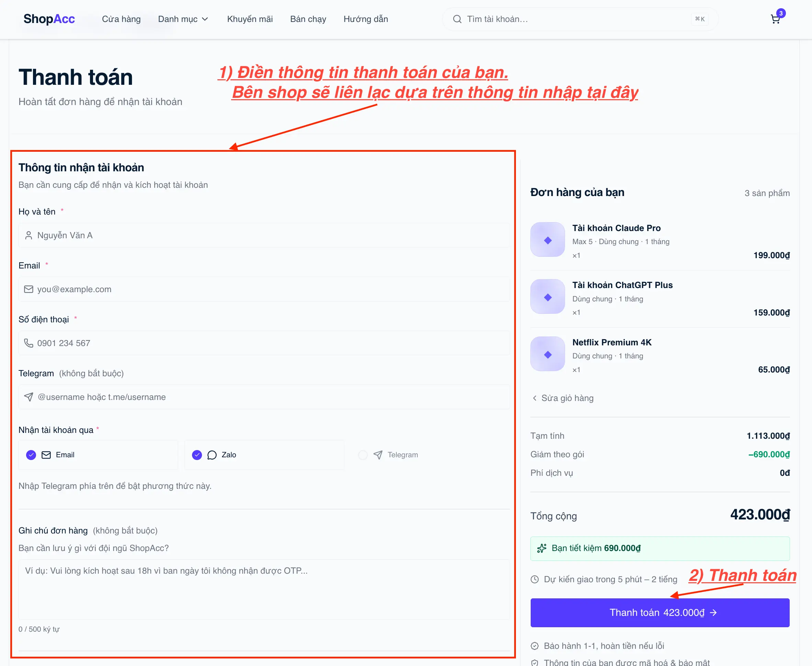
Task: Click the ShopAcc logo
Action: tap(49, 19)
